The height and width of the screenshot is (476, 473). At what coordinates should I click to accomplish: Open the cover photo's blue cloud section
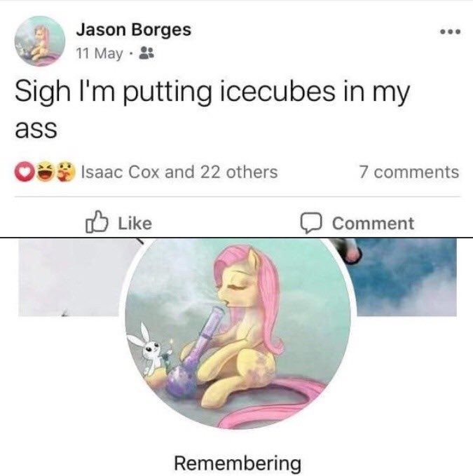coord(406,277)
